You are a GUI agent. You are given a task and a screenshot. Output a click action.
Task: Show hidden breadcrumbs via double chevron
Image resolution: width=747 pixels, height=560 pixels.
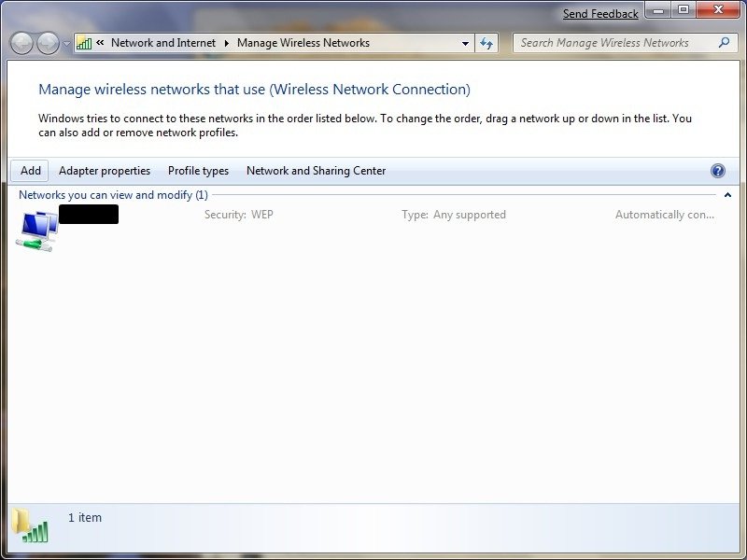(100, 43)
